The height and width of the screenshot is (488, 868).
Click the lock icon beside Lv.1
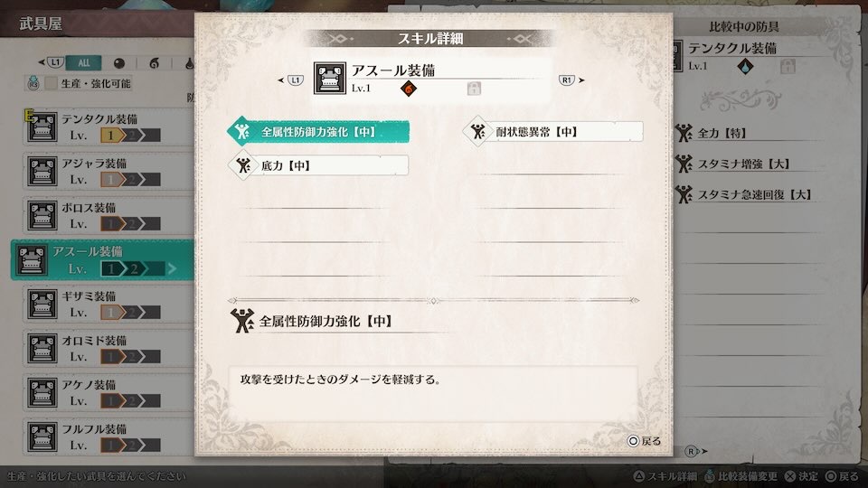tap(474, 89)
